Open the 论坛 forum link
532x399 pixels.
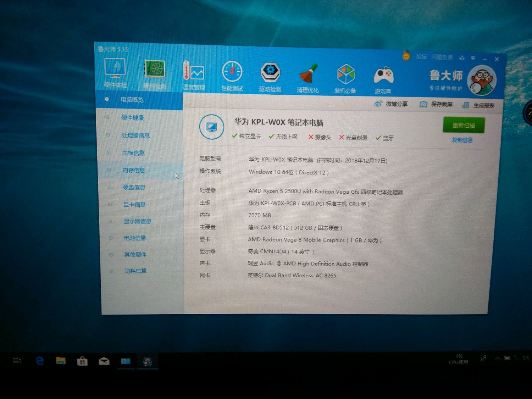coord(421,57)
